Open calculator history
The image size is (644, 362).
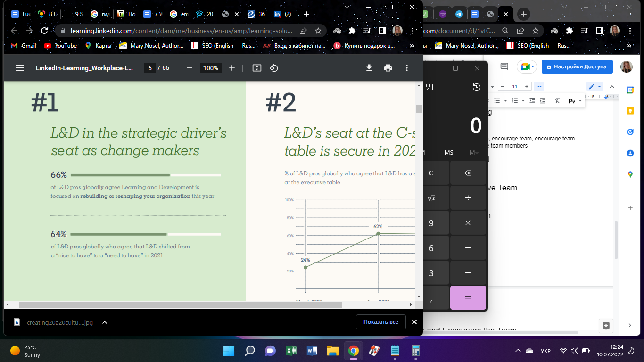pyautogui.click(x=477, y=87)
